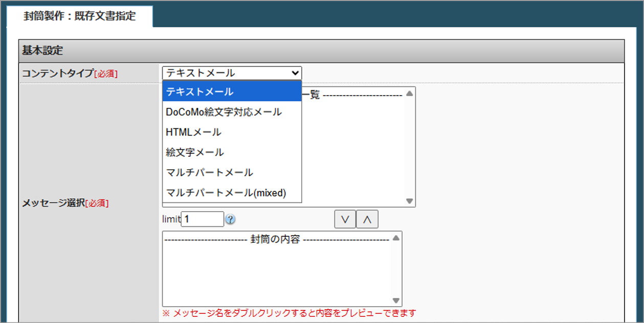Focus the limit number input field
Image resolution: width=644 pixels, height=323 pixels.
(x=203, y=219)
